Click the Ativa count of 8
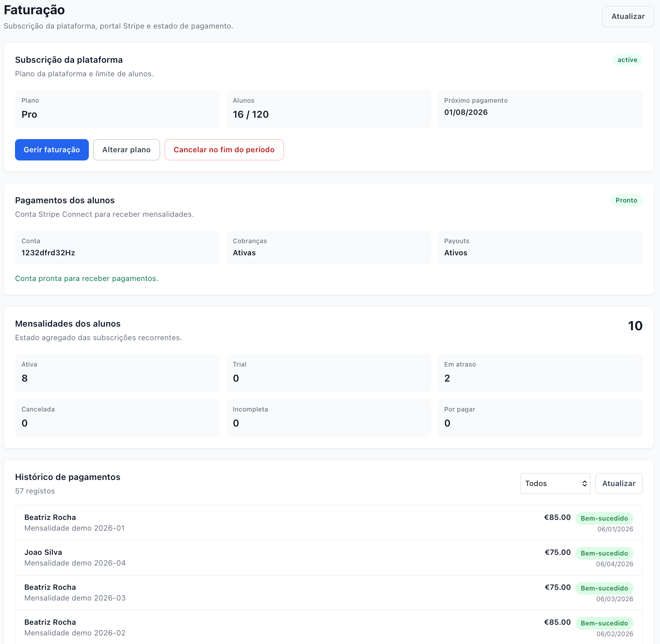Viewport: 660px width, 644px height. (25, 378)
